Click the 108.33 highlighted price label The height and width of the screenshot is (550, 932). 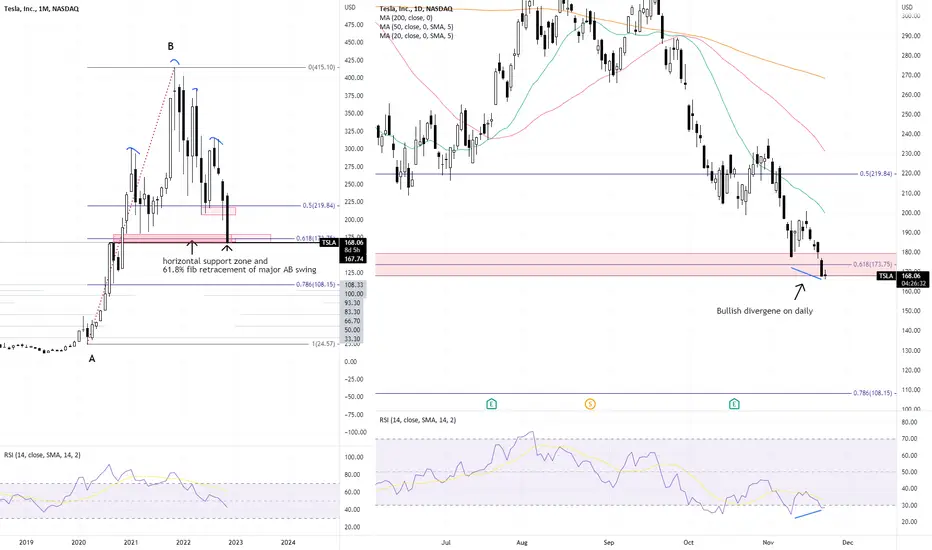coord(353,285)
